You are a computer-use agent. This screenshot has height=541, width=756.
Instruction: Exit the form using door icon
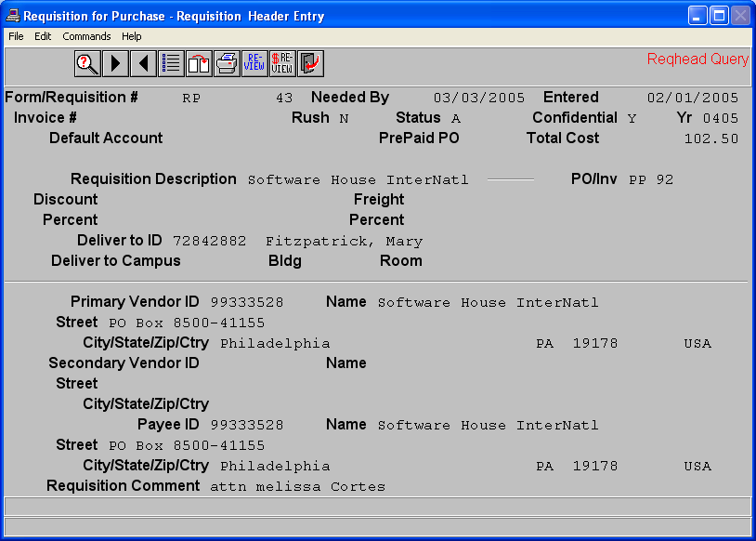[x=310, y=63]
